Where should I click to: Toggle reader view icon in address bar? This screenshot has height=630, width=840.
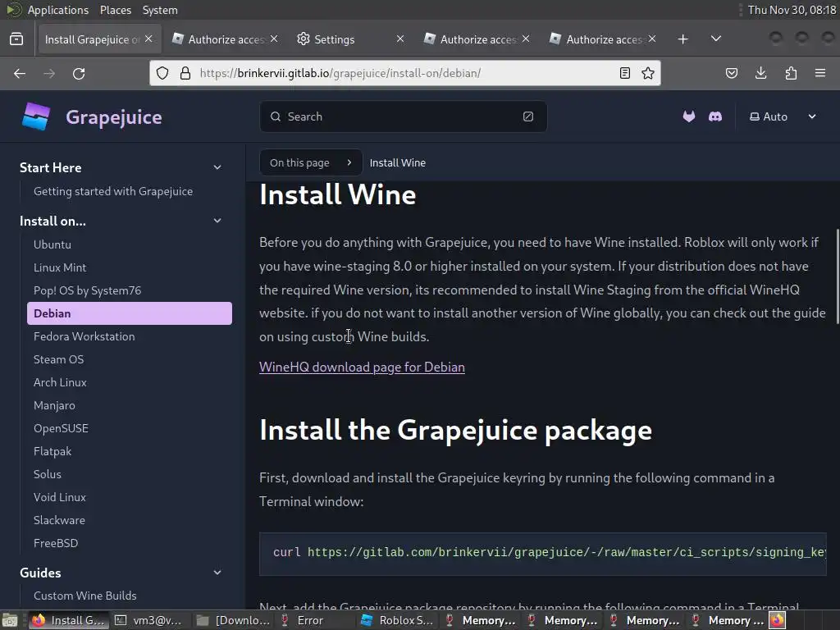coord(624,73)
